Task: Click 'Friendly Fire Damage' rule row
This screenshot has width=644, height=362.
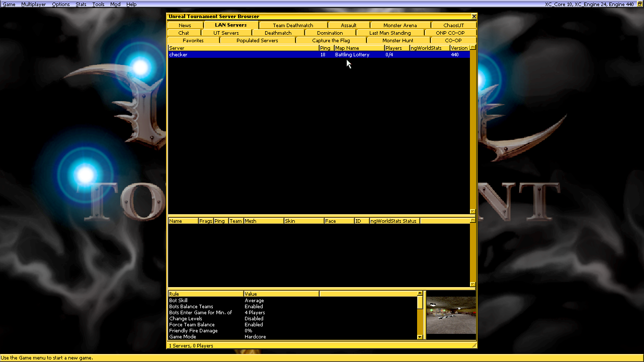Action: click(x=292, y=331)
